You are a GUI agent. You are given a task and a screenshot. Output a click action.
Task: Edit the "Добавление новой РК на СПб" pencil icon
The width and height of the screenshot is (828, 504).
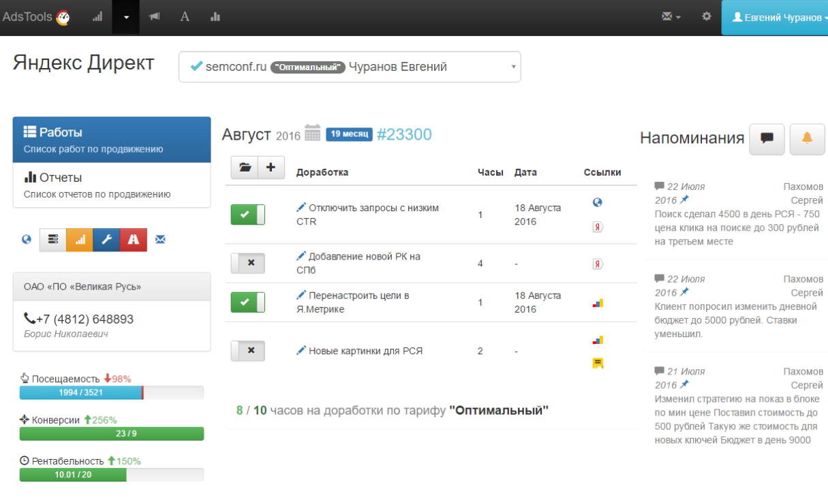point(301,256)
